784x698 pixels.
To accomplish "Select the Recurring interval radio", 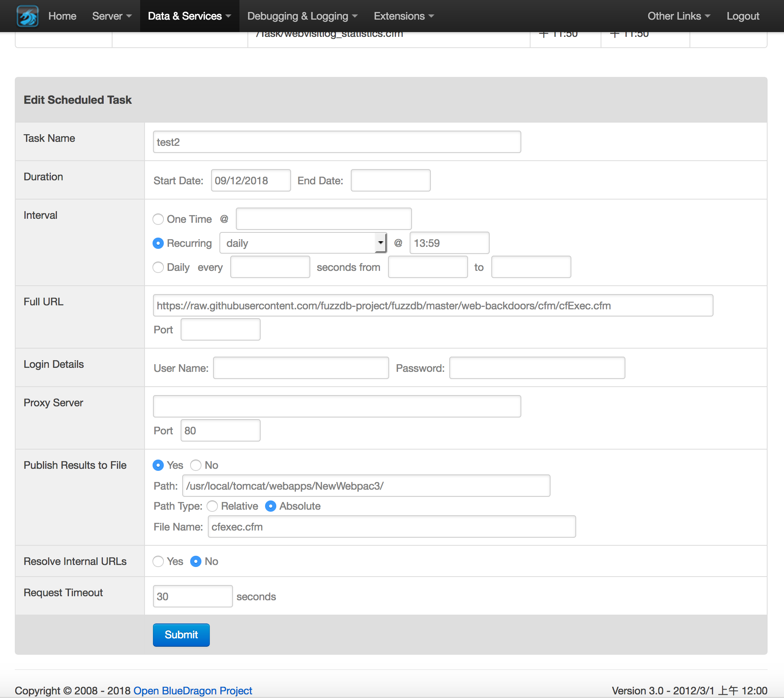I will (158, 243).
